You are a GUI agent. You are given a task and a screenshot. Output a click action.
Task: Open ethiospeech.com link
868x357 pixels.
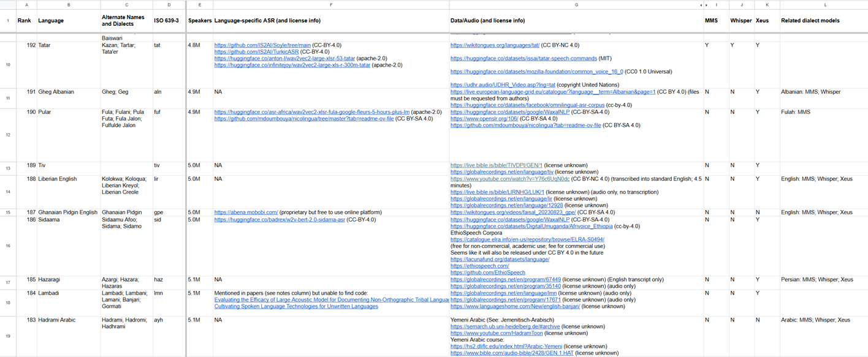point(479,266)
